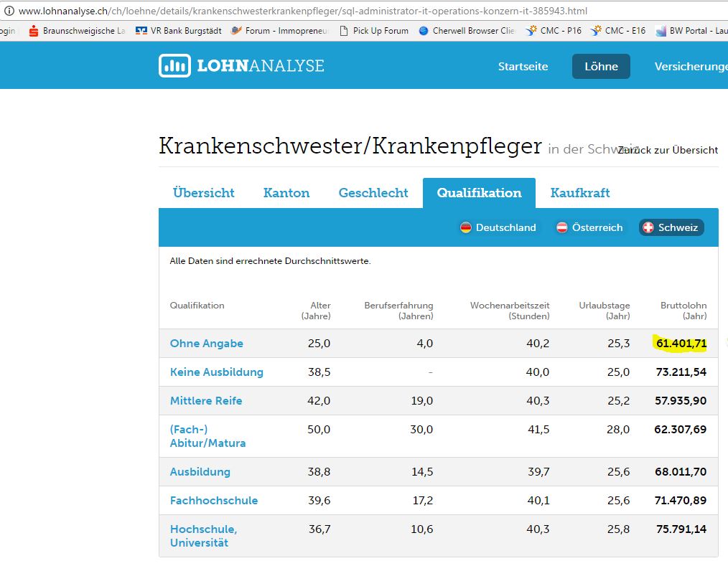Click the Bruttolohn (Jahr) column header

(683, 311)
